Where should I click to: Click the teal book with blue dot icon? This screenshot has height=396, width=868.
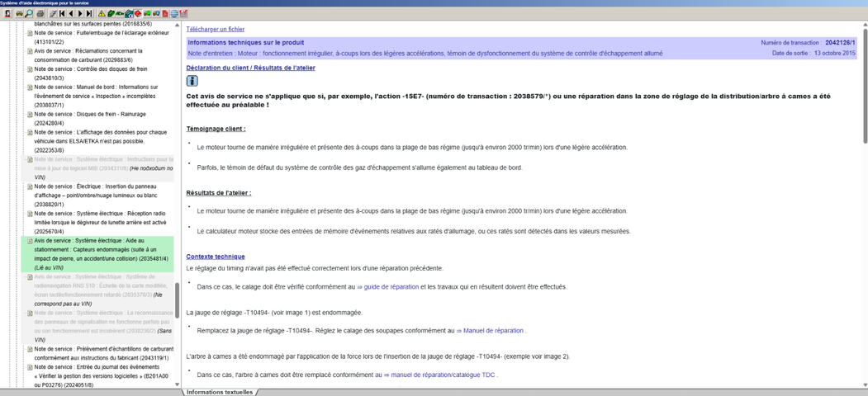click(x=129, y=13)
